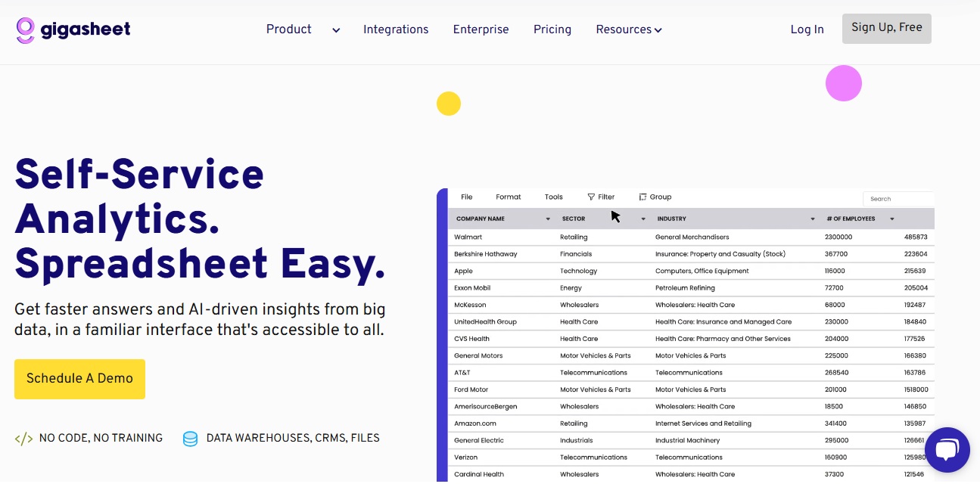Image resolution: width=980 pixels, height=487 pixels.
Task: Click the code brackets icon beside NO CODE
Action: pos(23,439)
